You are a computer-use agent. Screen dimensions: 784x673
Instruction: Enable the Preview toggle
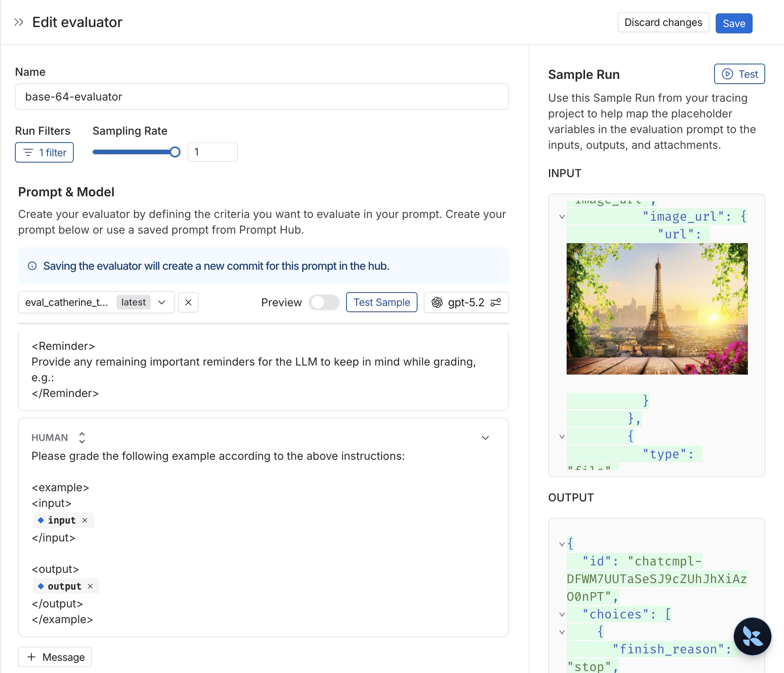[324, 302]
